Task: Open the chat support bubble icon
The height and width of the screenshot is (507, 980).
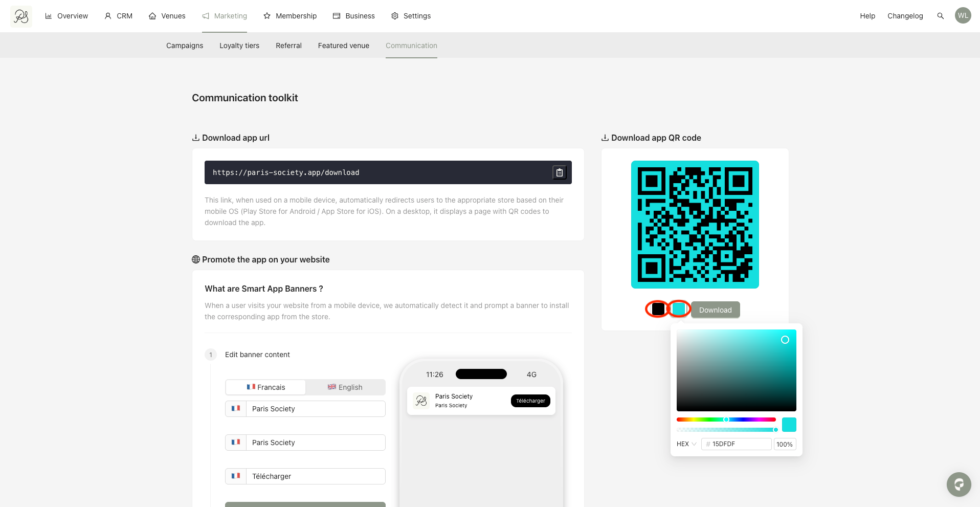Action: point(959,484)
